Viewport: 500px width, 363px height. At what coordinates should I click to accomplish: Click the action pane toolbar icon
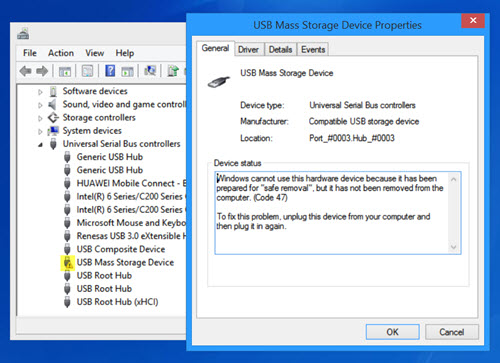tap(127, 71)
